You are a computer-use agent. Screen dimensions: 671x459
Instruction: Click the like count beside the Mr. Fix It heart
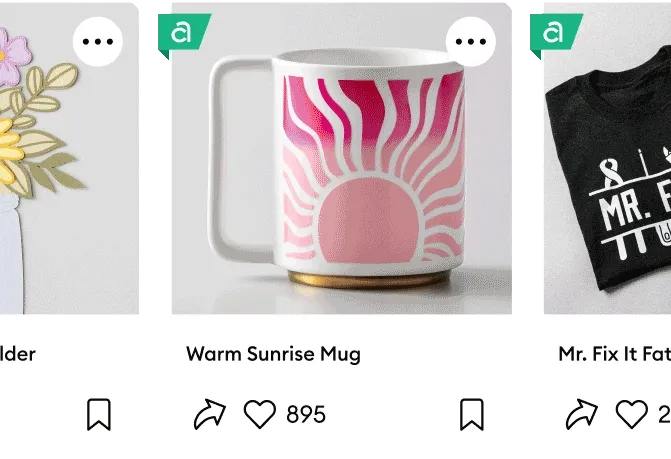[665, 415]
